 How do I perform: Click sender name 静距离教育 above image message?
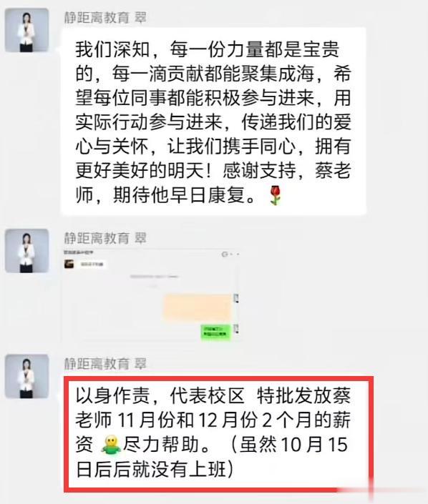97,239
